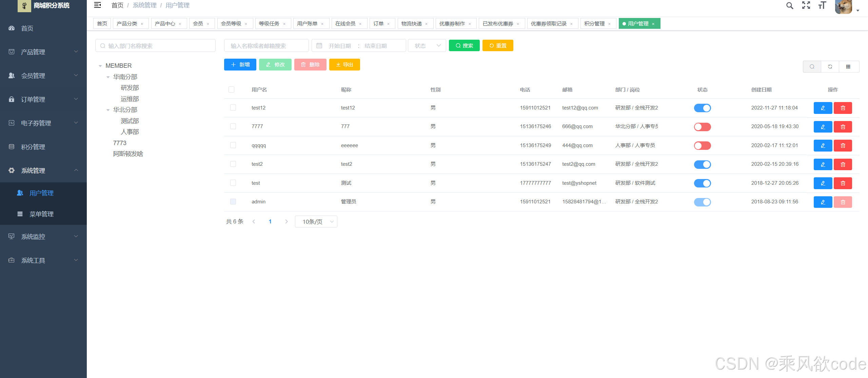Click the blue edit icon for test12
The height and width of the screenshot is (378, 868).
tap(823, 108)
